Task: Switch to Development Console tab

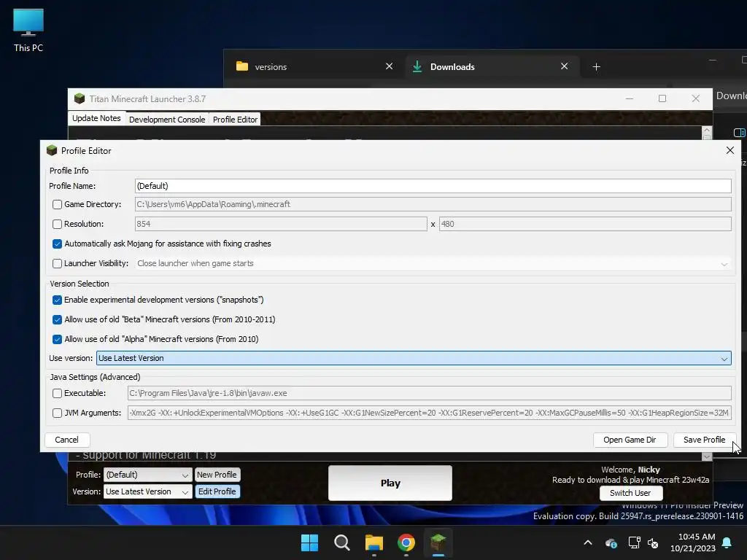Action: pyautogui.click(x=167, y=120)
